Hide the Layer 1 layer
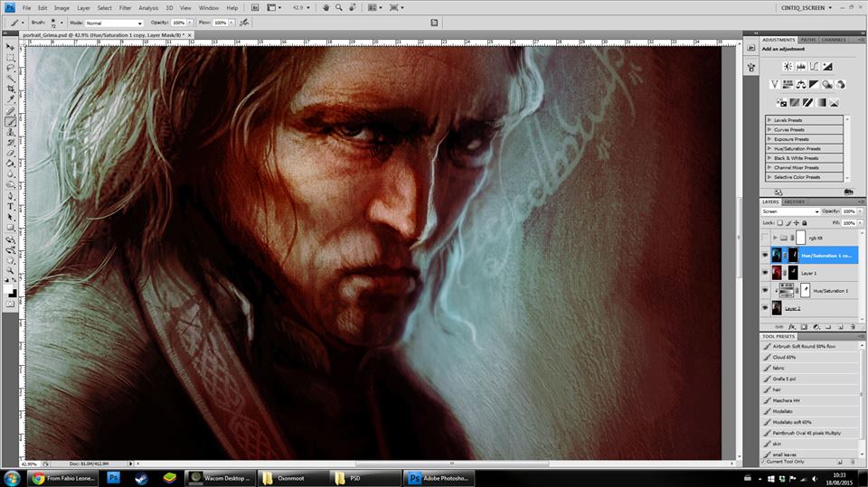 [766, 273]
